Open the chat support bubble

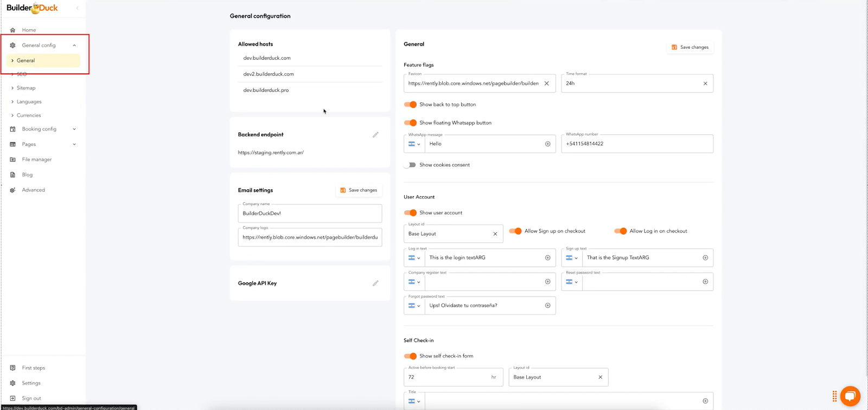(x=850, y=396)
